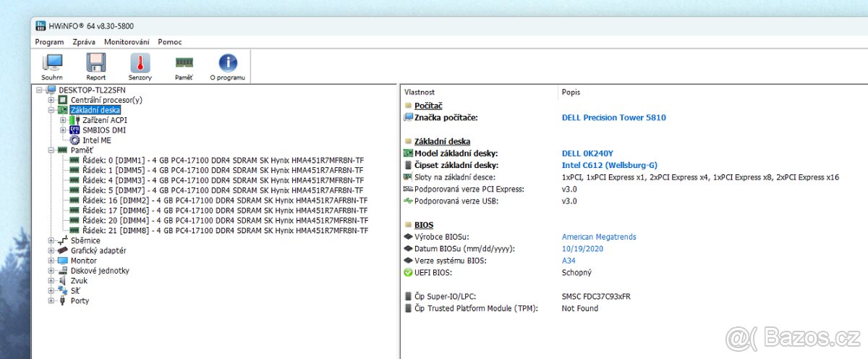Click the Zvuk speaker icon
Screen dimensions: 868x359
click(x=63, y=281)
